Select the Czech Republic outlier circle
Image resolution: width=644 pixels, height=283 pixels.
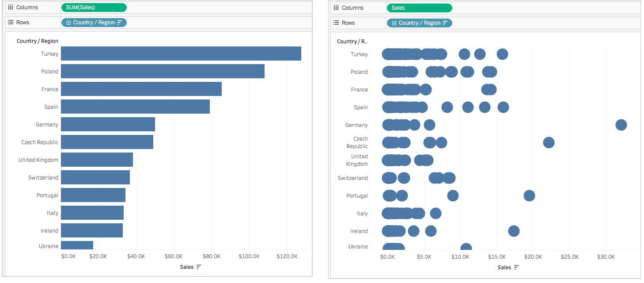pyautogui.click(x=549, y=142)
